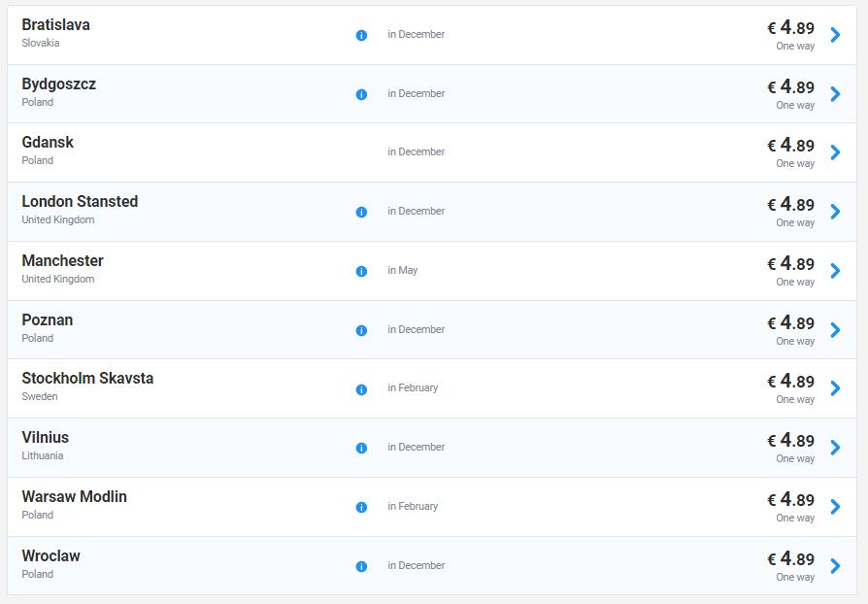Choose the Stockholm Skavsta destination
The image size is (868, 604).
(x=87, y=379)
